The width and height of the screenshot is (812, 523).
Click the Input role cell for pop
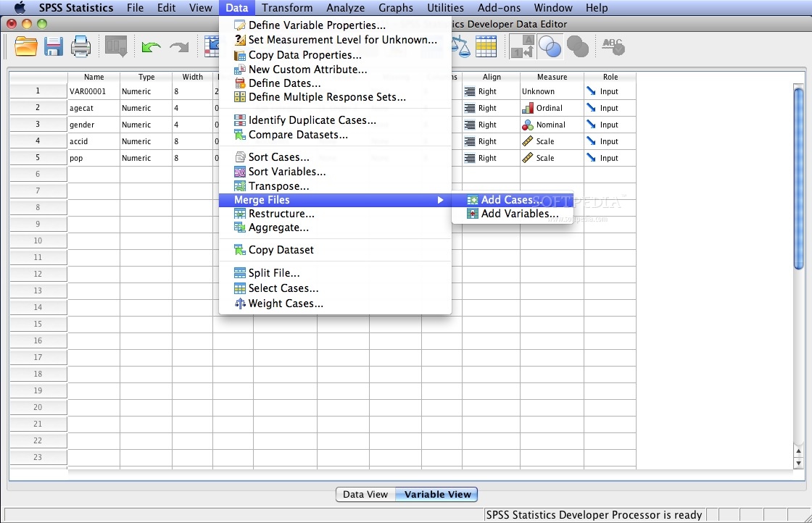click(x=610, y=158)
